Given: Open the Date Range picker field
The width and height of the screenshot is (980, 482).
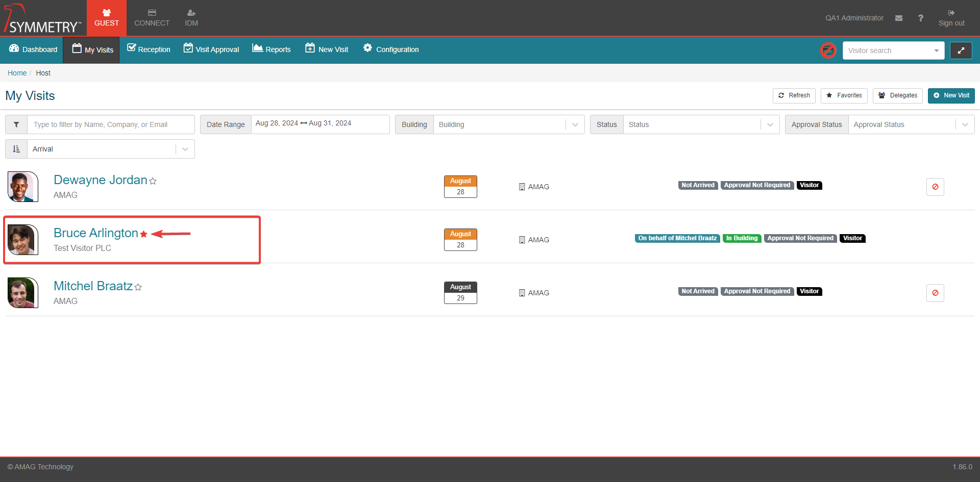Looking at the screenshot, I should (x=321, y=124).
